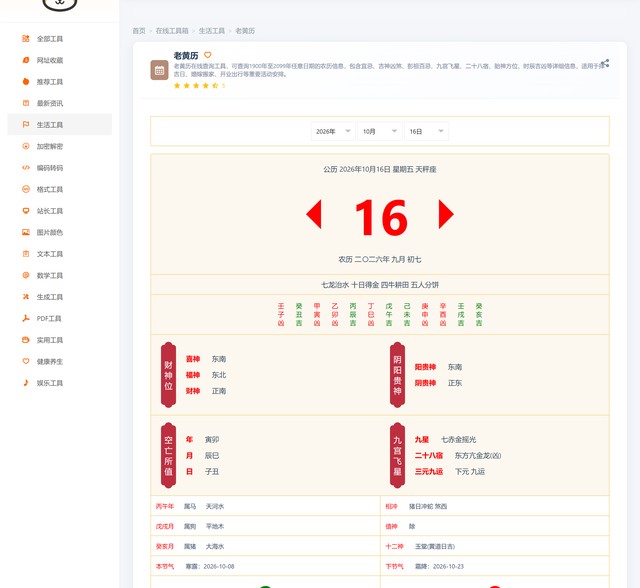This screenshot has height=588, width=640.
Task: Click the 相冲 cell in table
Action: [x=495, y=506]
